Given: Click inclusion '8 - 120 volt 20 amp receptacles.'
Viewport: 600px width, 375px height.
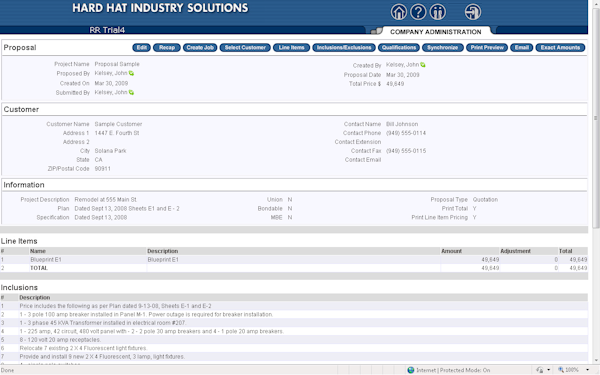Looking at the screenshot, I should point(60,340).
